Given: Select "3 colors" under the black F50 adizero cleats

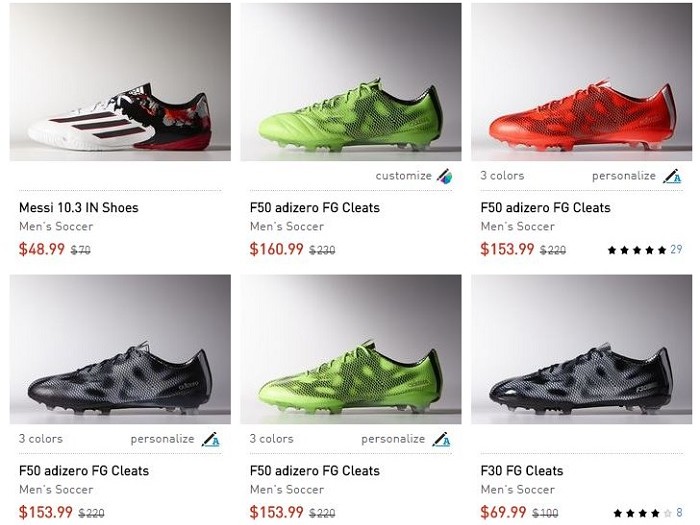Looking at the screenshot, I should pos(41,439).
